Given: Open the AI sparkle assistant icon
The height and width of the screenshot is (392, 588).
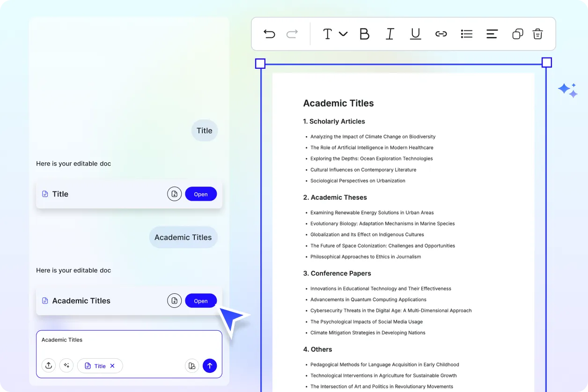Looking at the screenshot, I should (x=567, y=90).
